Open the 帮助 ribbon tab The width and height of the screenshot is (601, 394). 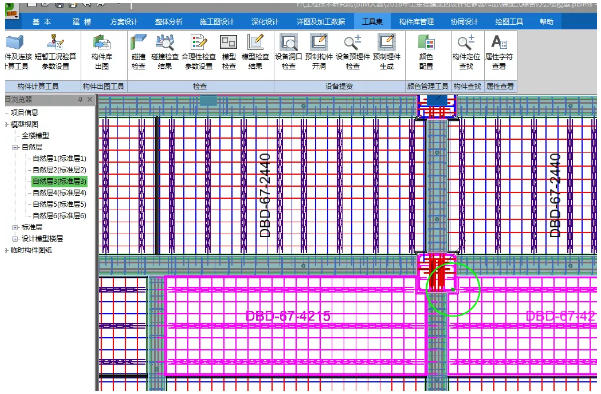pos(546,22)
